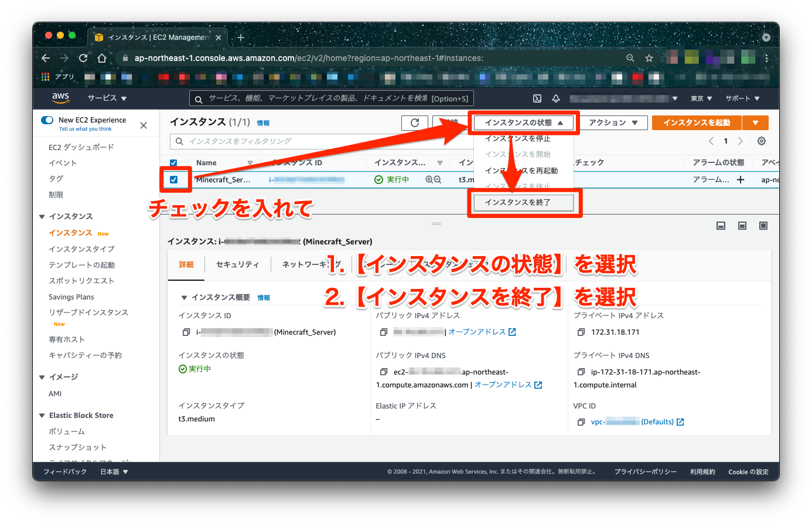Image resolution: width=812 pixels, height=524 pixels.
Task: Copy the public IPv4 address
Action: 384,332
